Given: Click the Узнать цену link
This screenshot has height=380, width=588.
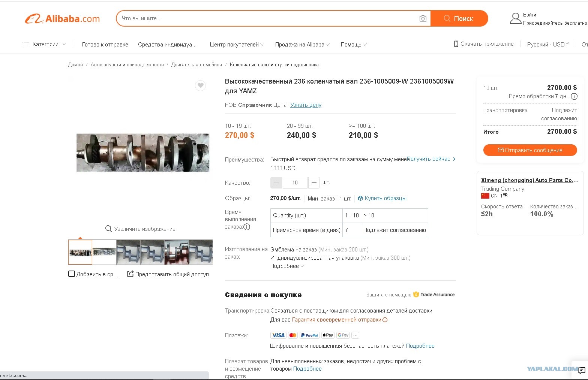Looking at the screenshot, I should [x=306, y=105].
